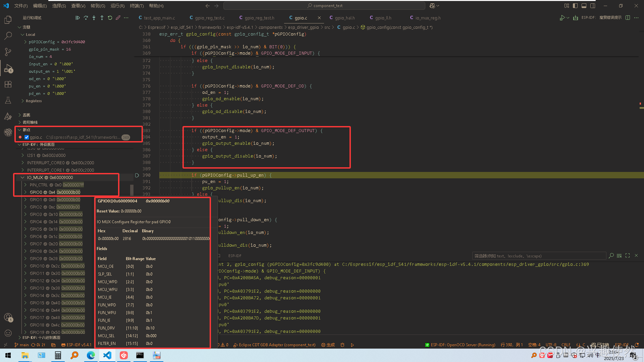Toggle the bottom panel visibility
The width and height of the screenshot is (644, 362).
pos(584,6)
